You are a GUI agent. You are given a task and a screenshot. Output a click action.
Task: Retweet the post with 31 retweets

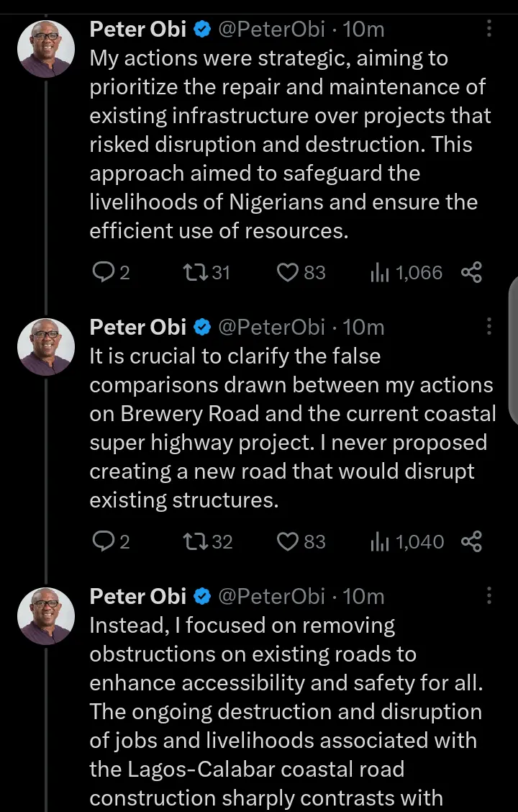coord(195,273)
